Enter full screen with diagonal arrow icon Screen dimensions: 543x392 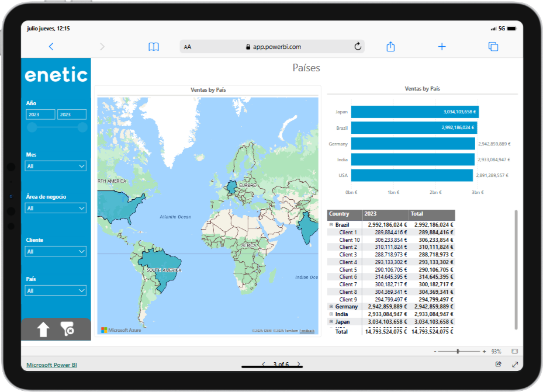[x=515, y=365]
